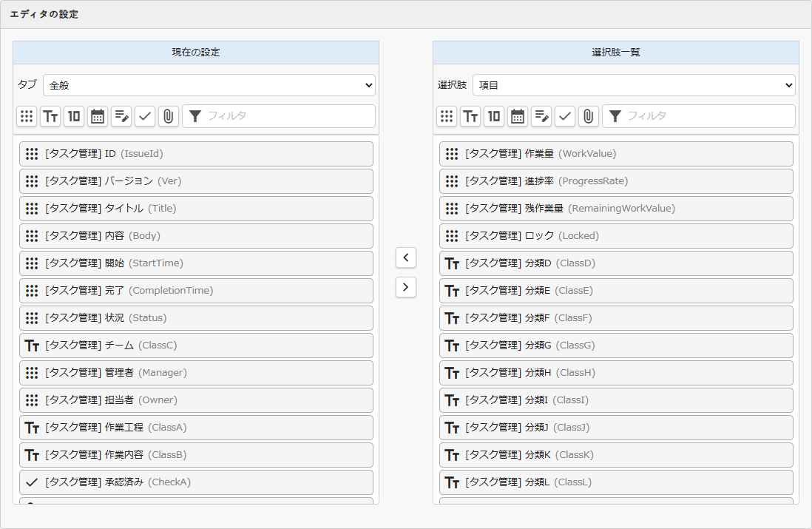Viewport: 812px width, 529px height.
Task: Select the 分類D (ClassD) item
Action: (x=616, y=263)
